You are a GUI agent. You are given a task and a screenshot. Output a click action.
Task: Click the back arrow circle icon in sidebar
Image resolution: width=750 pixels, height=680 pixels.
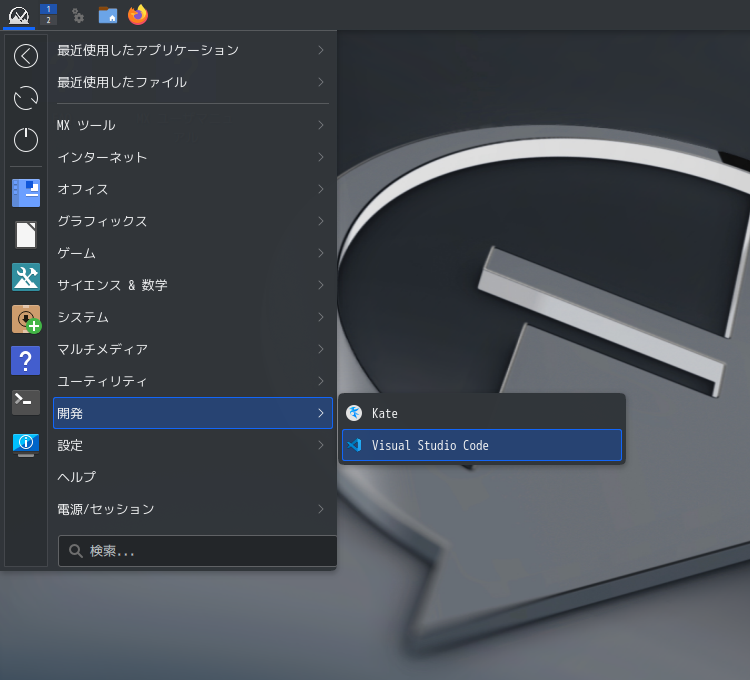point(26,56)
